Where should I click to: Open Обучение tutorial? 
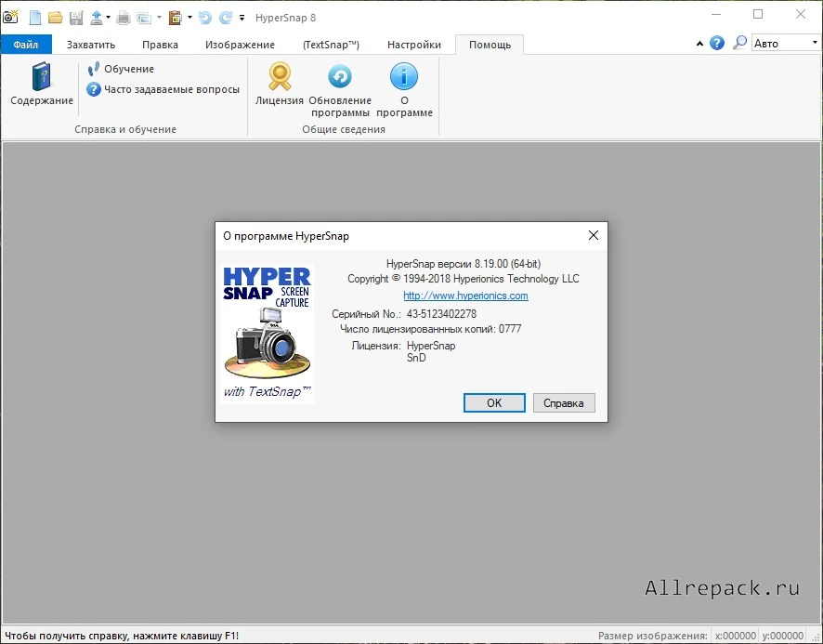point(121,69)
